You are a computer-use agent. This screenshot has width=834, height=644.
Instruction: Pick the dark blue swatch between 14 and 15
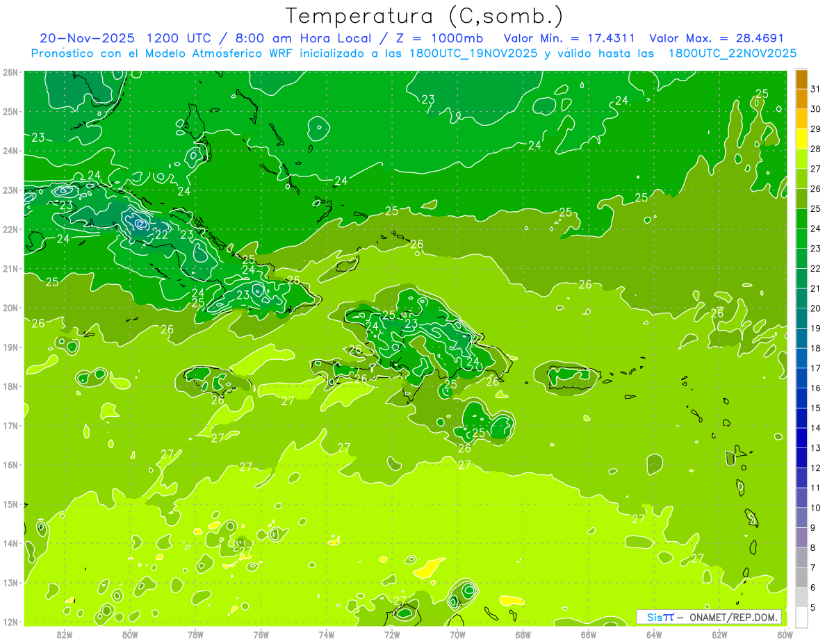pos(801,418)
